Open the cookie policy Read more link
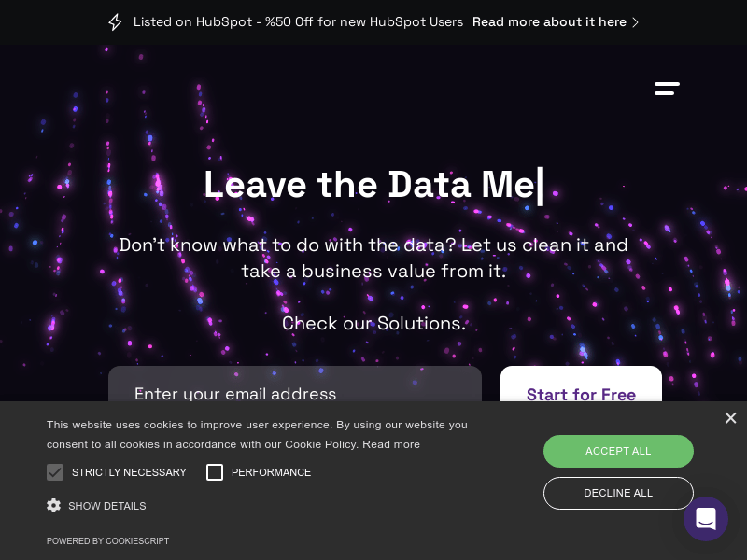 pos(391,444)
